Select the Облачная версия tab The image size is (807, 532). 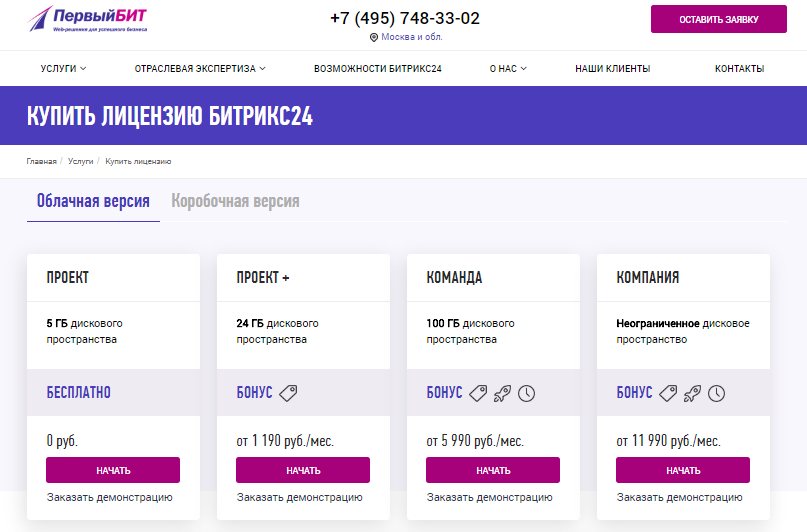(x=93, y=201)
